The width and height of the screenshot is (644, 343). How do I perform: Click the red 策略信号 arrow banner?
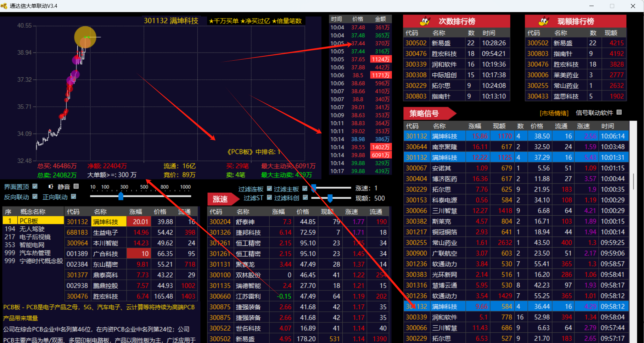coord(428,114)
